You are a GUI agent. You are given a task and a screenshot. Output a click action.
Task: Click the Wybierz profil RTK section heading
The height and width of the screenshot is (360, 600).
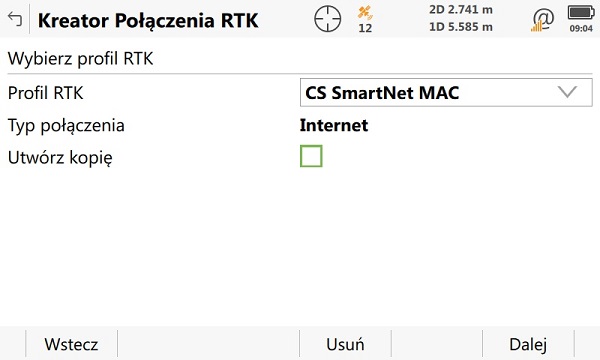coord(80,59)
